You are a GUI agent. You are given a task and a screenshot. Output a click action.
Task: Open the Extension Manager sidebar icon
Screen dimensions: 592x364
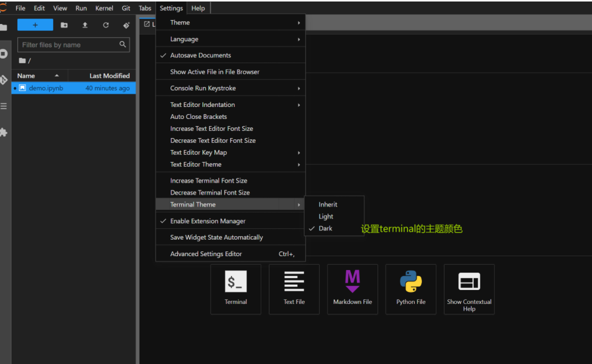(x=4, y=132)
